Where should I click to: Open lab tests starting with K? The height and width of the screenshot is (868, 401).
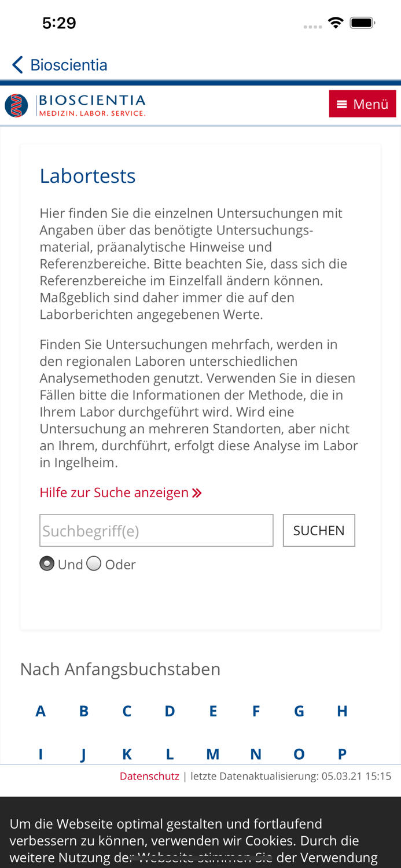(127, 753)
